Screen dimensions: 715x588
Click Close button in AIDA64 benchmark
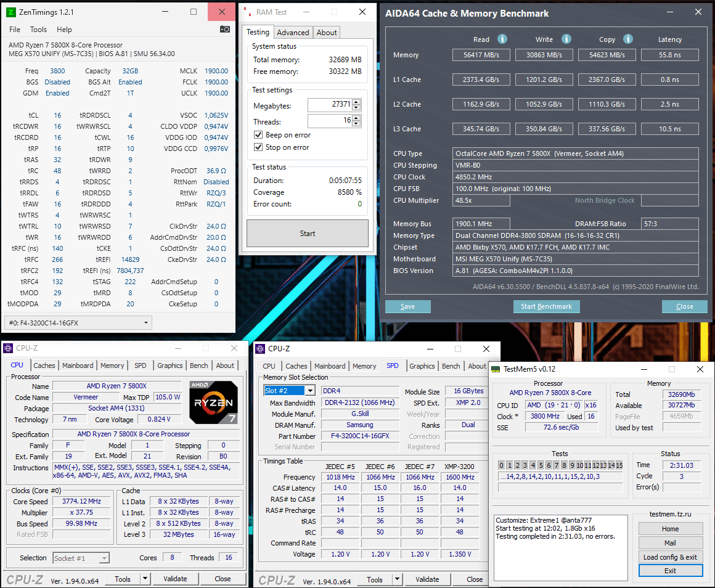[x=684, y=306]
